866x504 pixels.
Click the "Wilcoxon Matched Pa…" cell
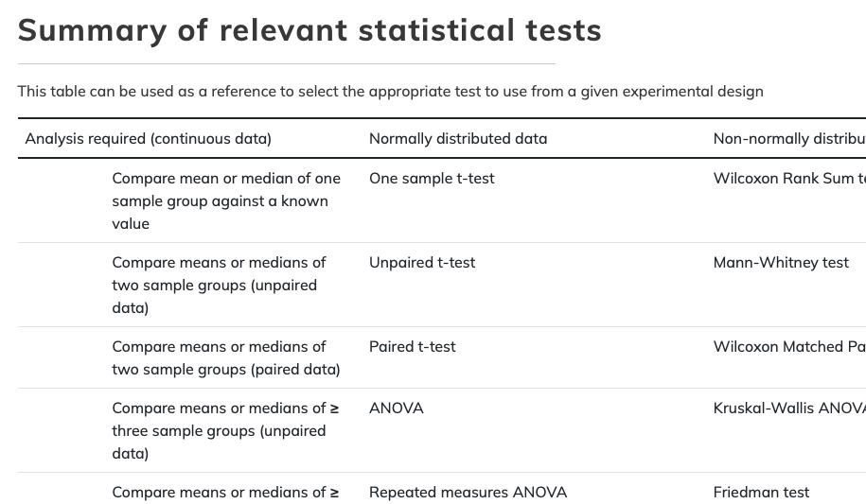(788, 347)
